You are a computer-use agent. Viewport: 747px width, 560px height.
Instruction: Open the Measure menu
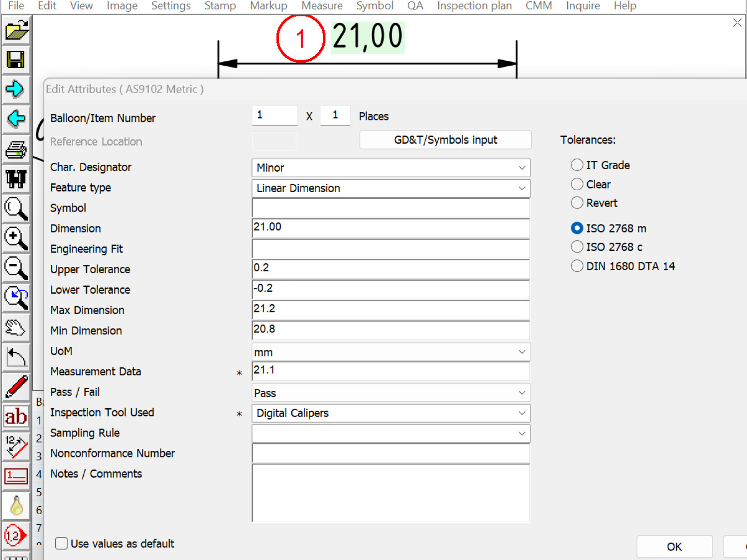pyautogui.click(x=322, y=5)
